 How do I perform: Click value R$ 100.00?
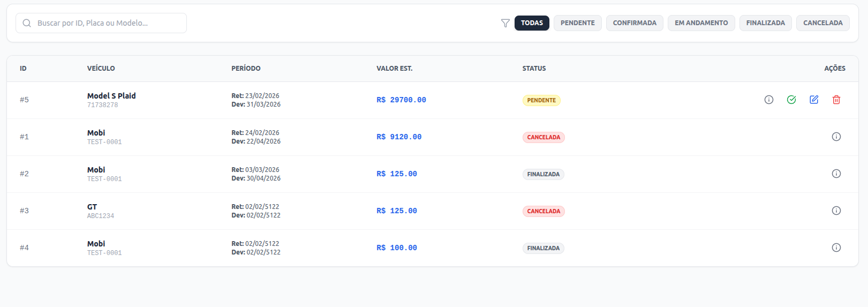click(x=397, y=248)
